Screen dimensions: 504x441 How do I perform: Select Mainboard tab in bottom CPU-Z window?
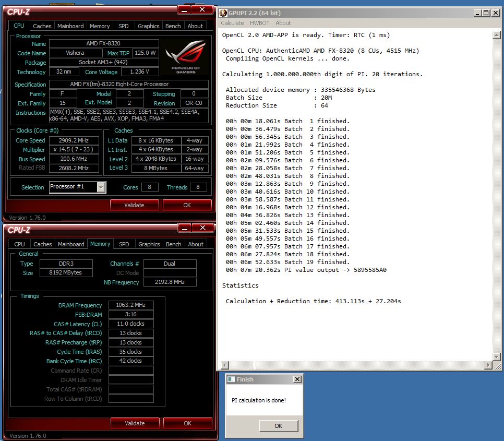tap(71, 244)
